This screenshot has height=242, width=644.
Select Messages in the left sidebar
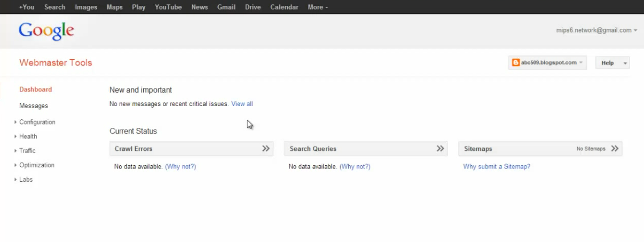coord(34,106)
